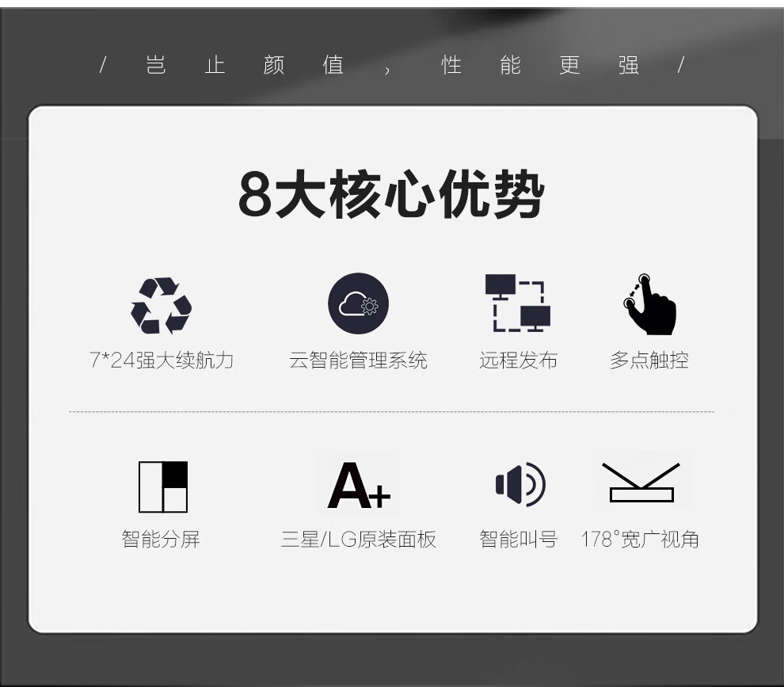The width and height of the screenshot is (784, 687).
Task: Click the '性能更强' phrase in the banner
Action: point(540,65)
